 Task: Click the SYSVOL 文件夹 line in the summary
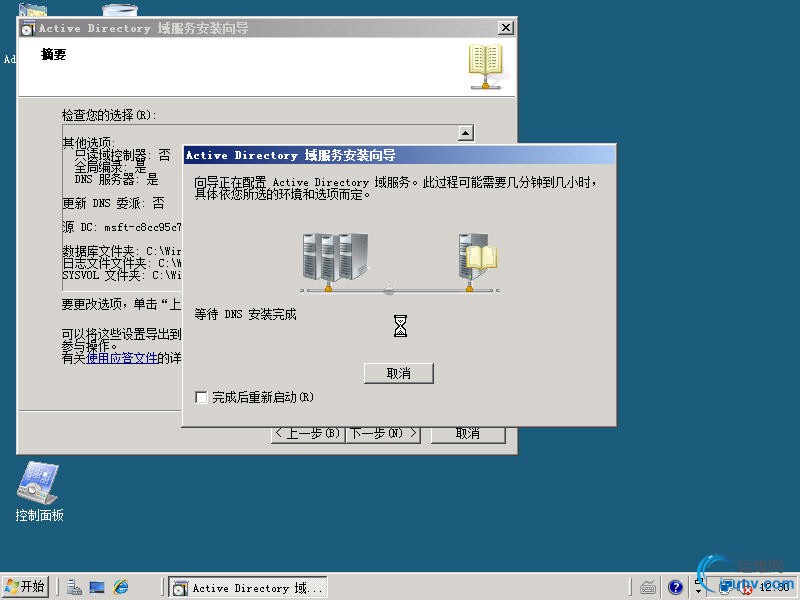pos(121,276)
